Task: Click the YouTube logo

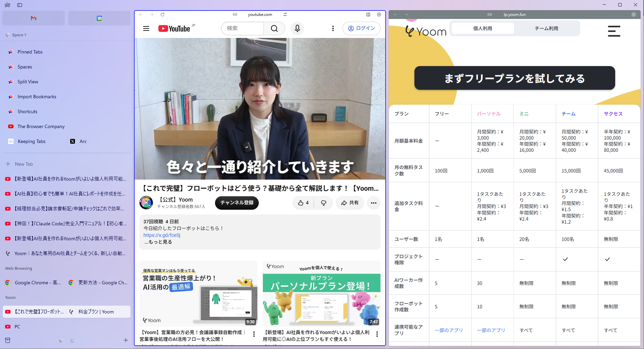Action: (x=175, y=28)
